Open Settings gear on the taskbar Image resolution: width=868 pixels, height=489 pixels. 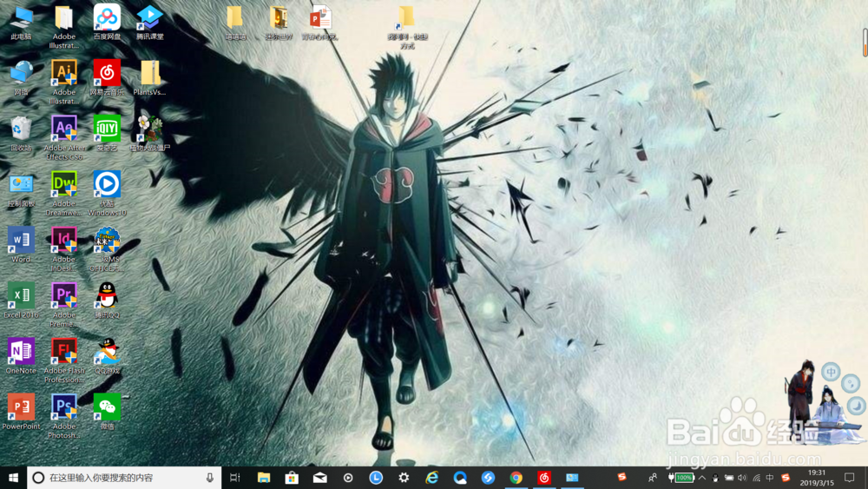click(404, 478)
